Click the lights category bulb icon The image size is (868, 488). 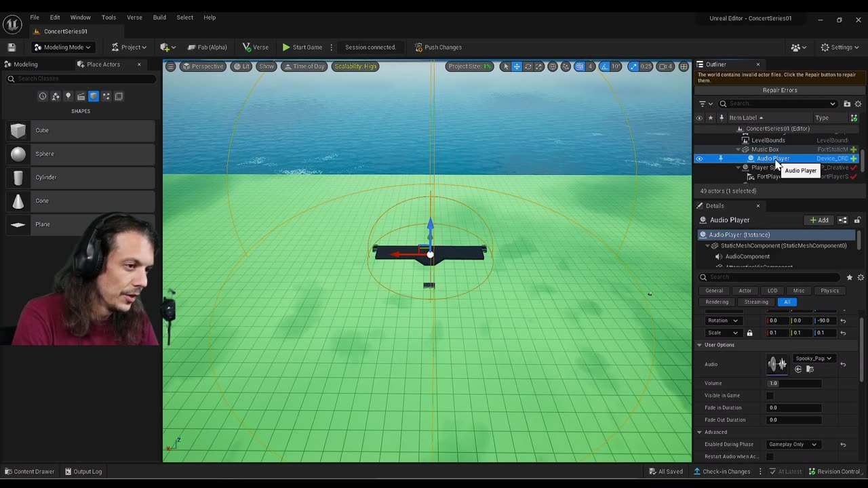click(68, 96)
